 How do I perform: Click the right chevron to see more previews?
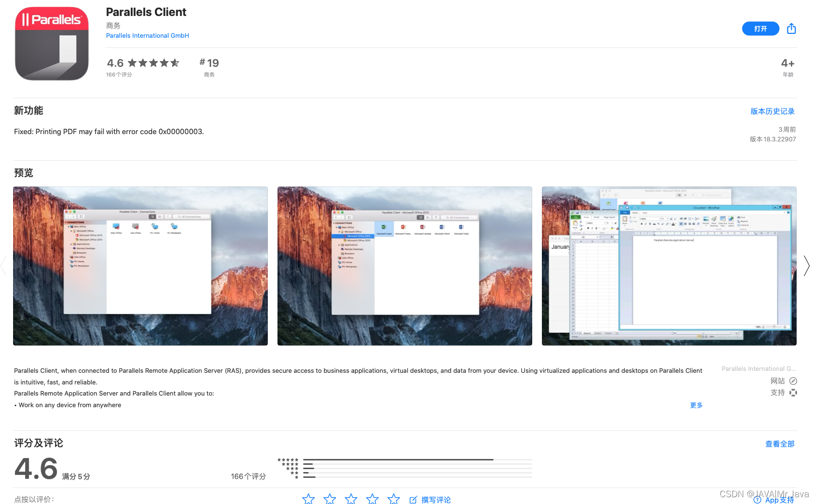[x=806, y=266]
